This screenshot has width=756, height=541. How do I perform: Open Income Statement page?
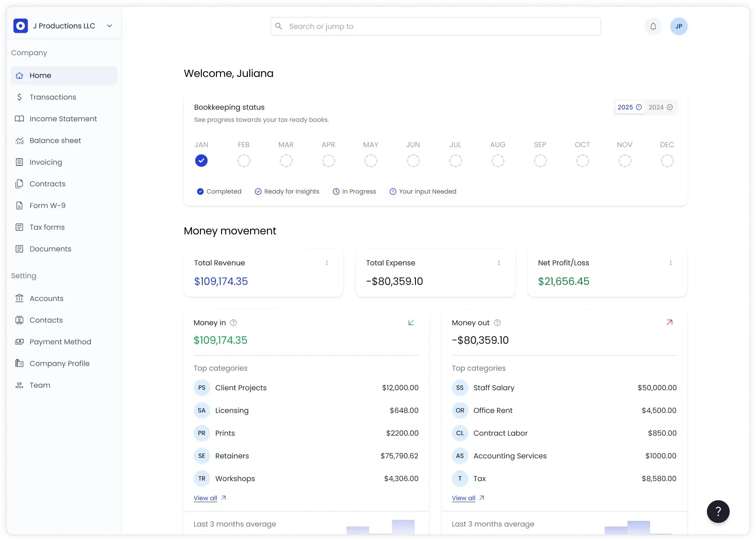tap(64, 119)
